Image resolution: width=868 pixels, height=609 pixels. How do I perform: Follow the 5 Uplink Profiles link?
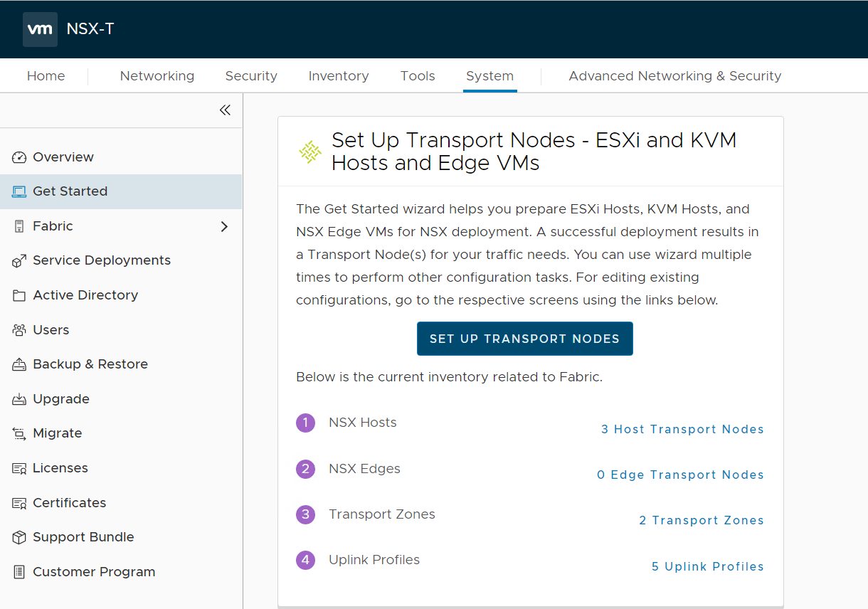pyautogui.click(x=707, y=566)
